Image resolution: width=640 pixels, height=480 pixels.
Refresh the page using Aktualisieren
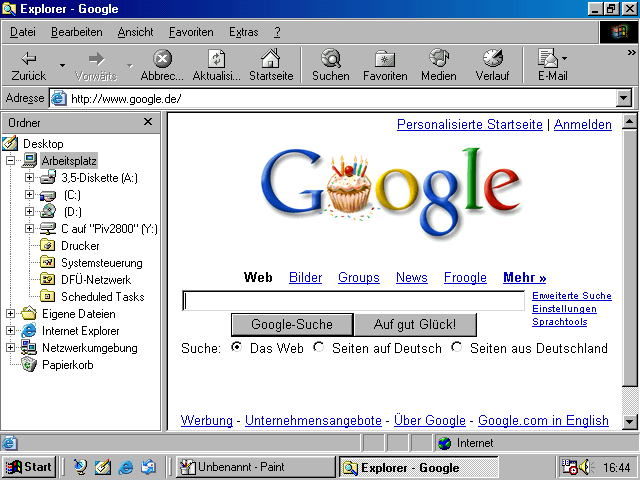pos(216,65)
